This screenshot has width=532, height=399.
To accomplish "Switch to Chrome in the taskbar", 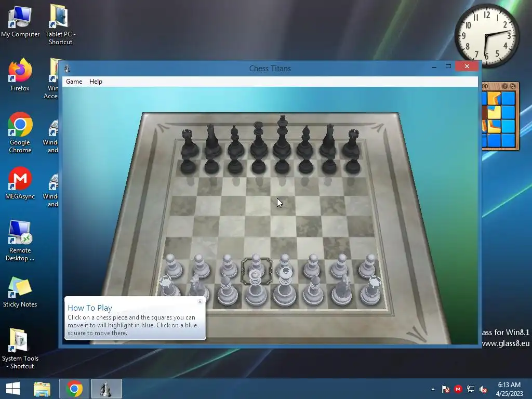I will tap(74, 389).
